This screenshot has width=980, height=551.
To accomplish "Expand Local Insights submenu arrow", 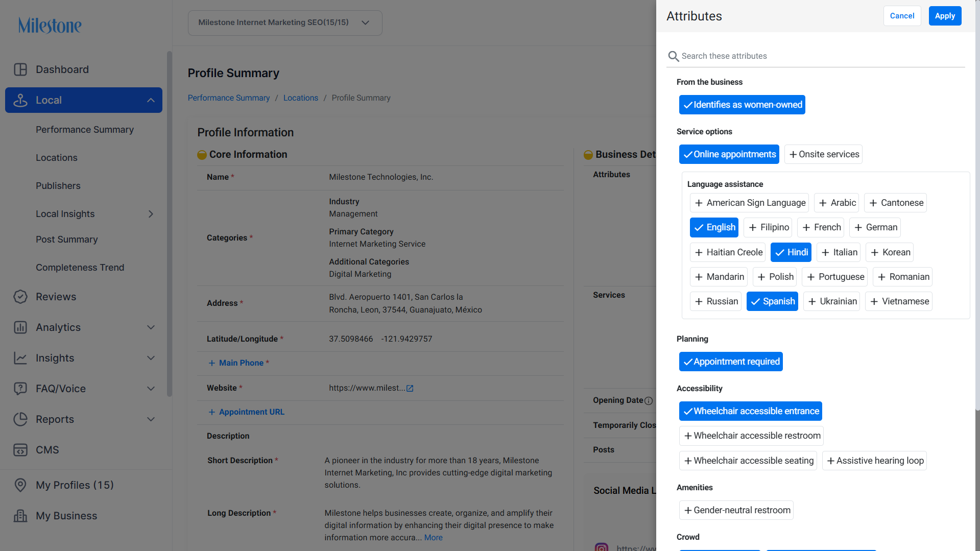I will (151, 214).
